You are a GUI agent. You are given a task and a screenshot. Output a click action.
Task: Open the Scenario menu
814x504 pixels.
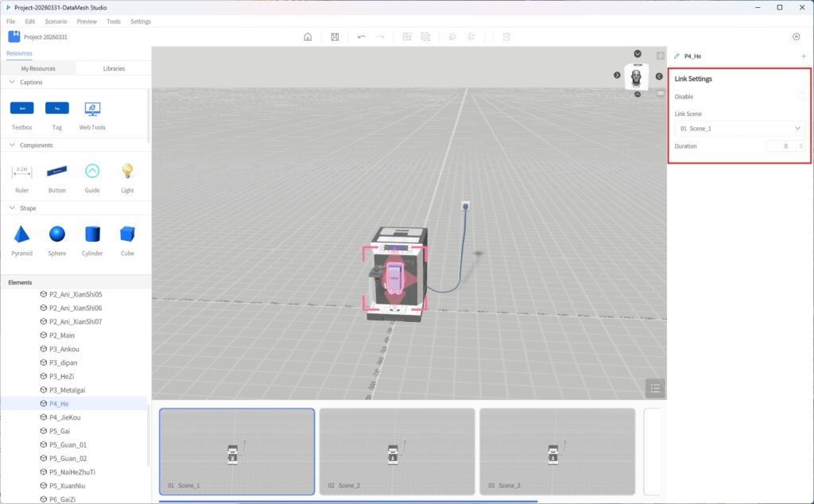56,21
